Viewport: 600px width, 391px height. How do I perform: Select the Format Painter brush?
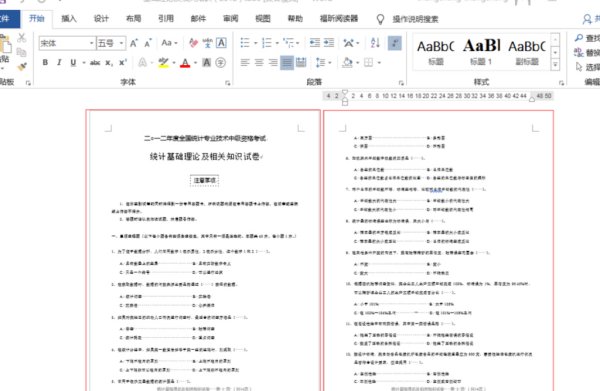click(x=21, y=67)
